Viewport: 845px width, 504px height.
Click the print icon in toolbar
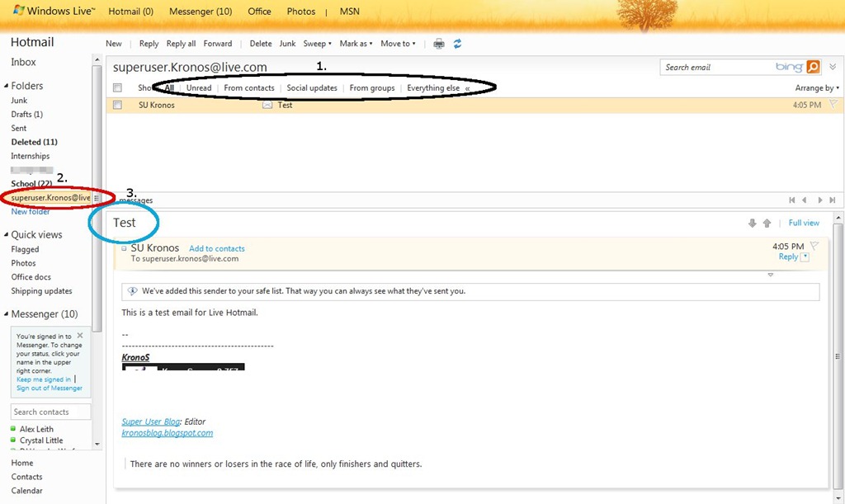point(439,45)
